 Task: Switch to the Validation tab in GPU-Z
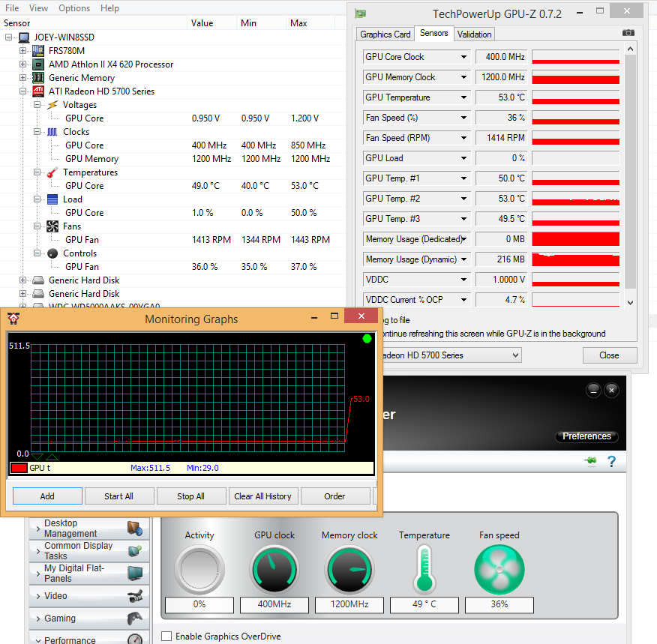(x=474, y=34)
